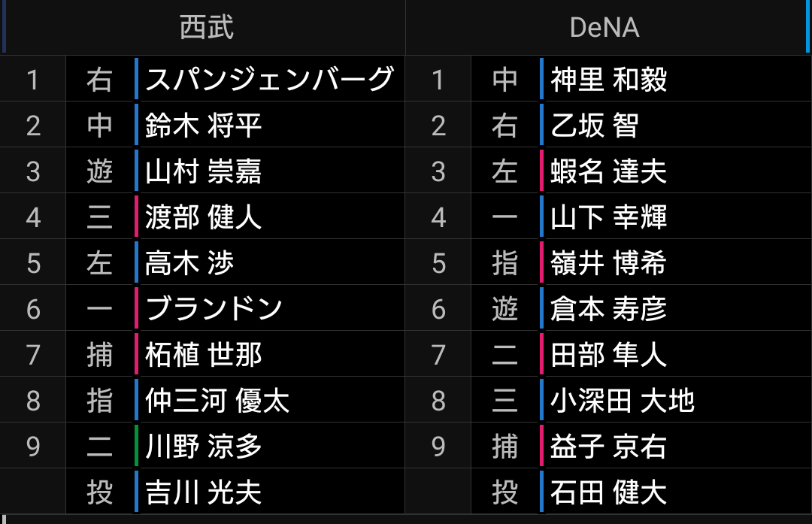812x524 pixels.
Task: Open player 柘植 世那
Action: 204,355
